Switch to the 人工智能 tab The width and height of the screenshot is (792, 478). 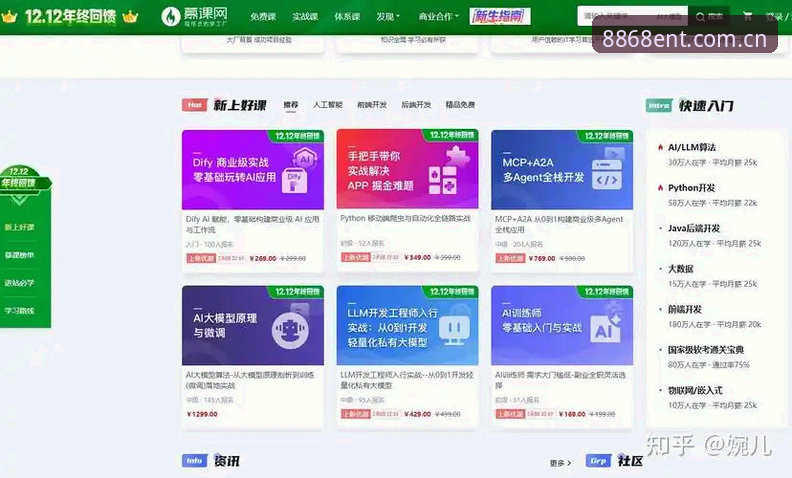(328, 105)
